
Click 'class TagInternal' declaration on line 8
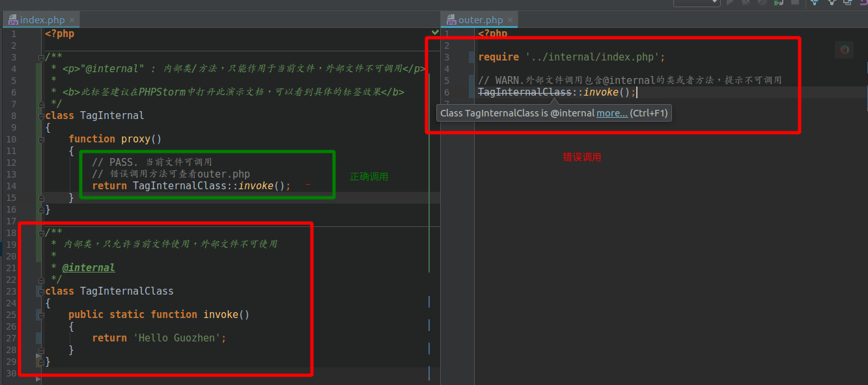(95, 116)
